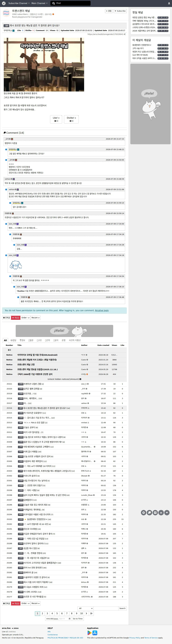Click the floating post list icon
Screen dimensions: 172x644
tap(155, 513)
